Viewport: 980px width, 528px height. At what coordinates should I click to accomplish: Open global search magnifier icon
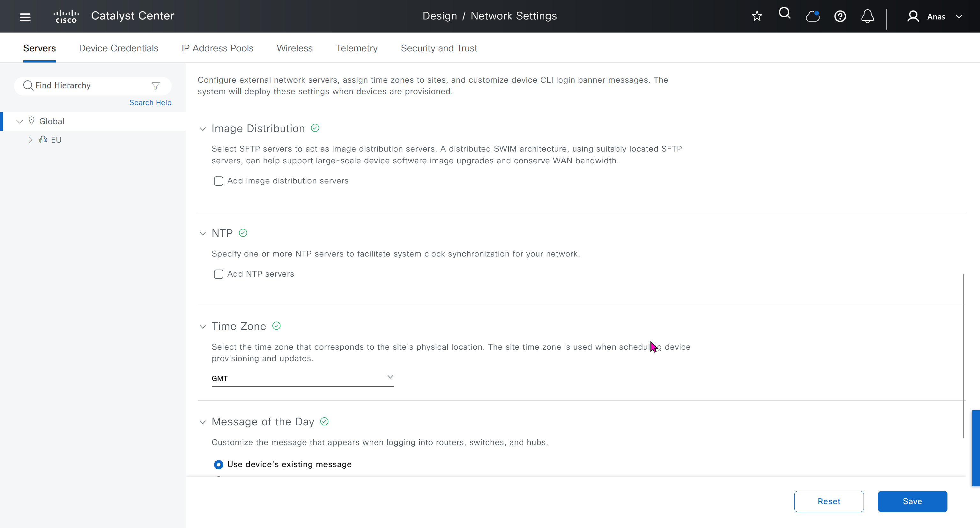tap(784, 14)
